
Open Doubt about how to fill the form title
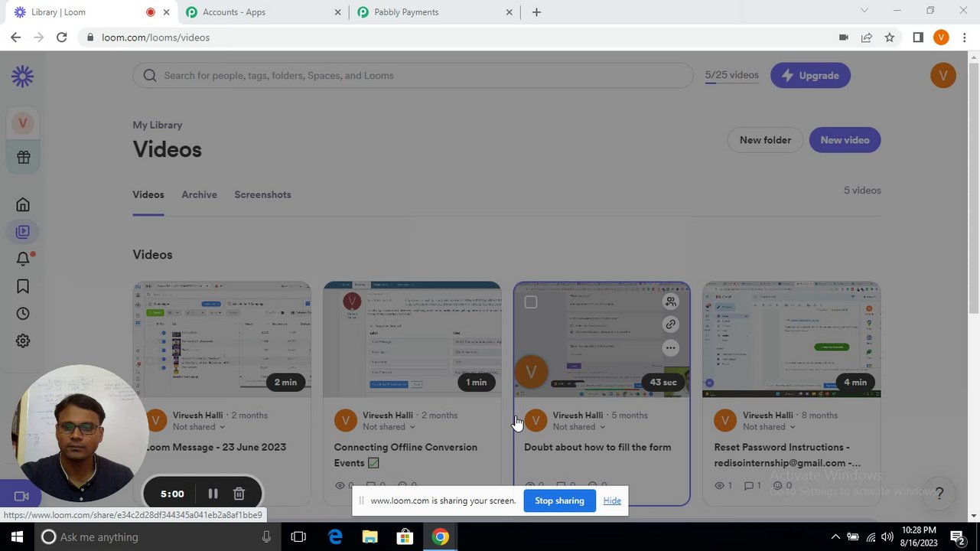click(597, 447)
